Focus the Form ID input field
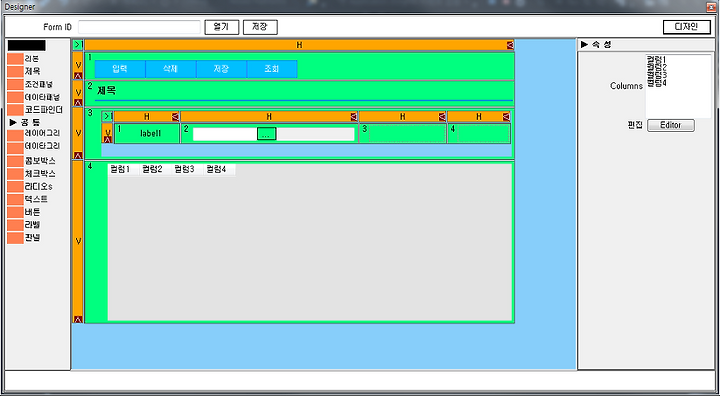This screenshot has height=396, width=720. point(140,27)
